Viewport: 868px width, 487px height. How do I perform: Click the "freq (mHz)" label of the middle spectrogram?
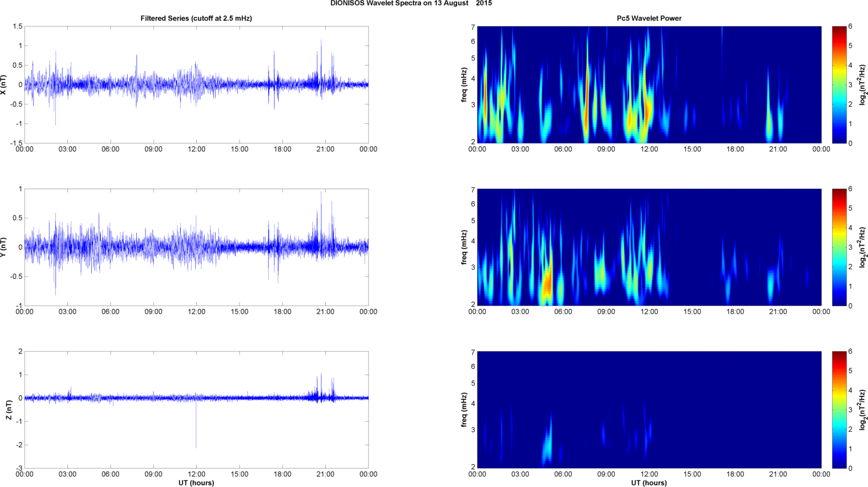[465, 247]
